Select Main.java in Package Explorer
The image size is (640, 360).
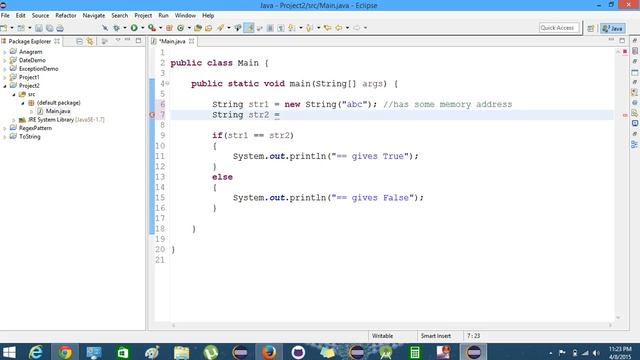(x=58, y=111)
